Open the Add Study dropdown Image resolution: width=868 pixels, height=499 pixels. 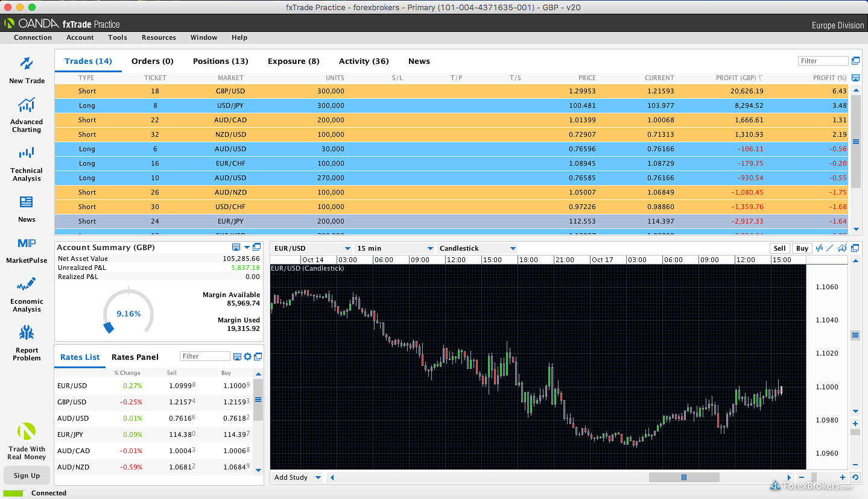point(297,477)
